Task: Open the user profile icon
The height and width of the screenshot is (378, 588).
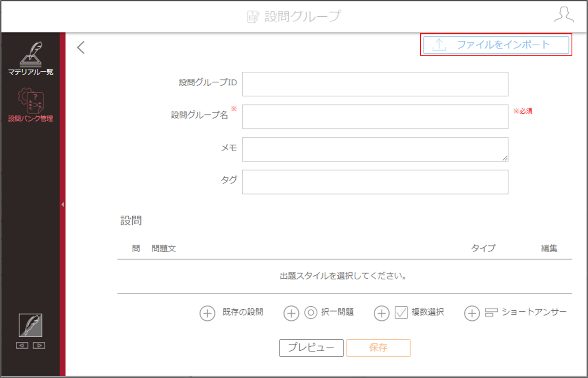Action: 564,15
